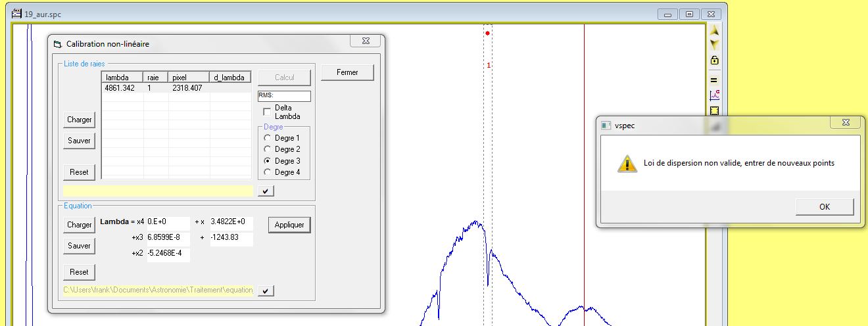Screen dimensions: 868x326
Task: Click Sauver in Liste de raies
Action: (x=80, y=141)
